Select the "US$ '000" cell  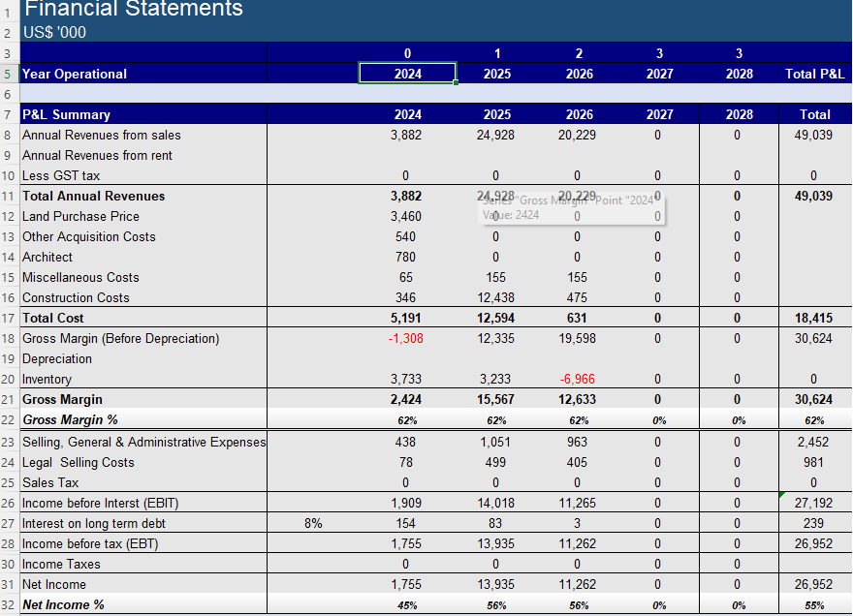click(54, 33)
